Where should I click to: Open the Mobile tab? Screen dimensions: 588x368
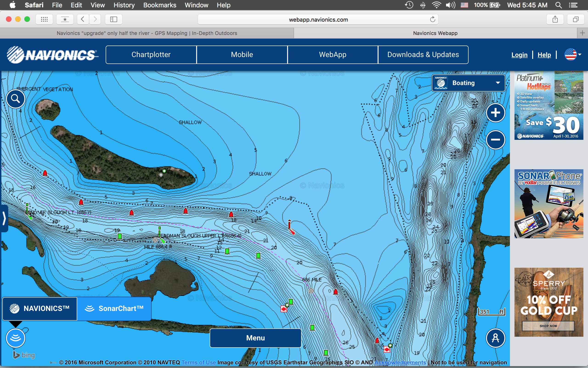tap(242, 55)
